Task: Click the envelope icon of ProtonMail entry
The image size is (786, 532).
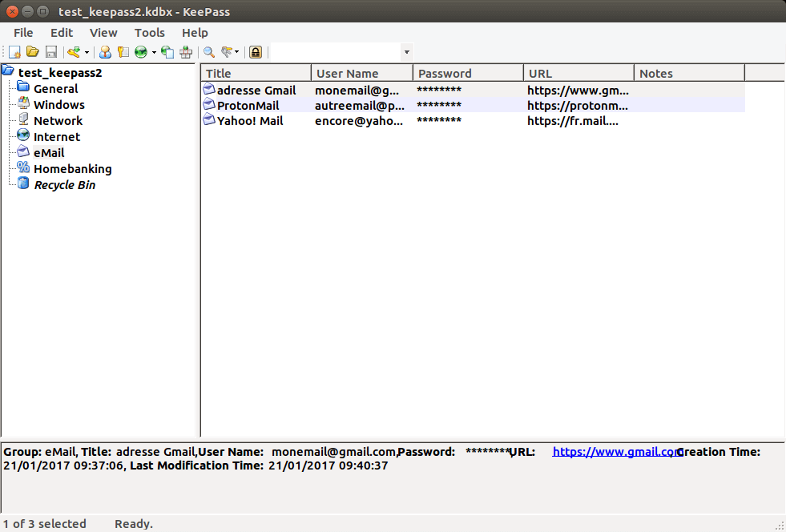Action: [208, 104]
